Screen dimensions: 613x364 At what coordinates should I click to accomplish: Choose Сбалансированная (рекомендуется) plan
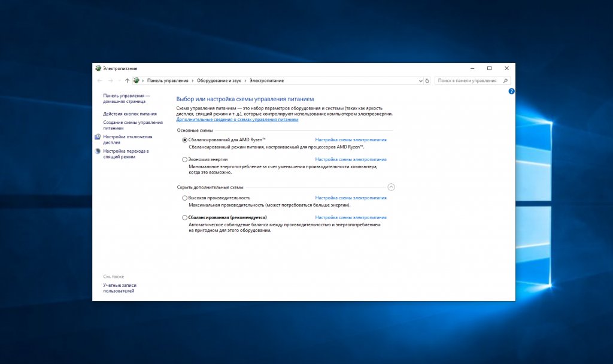pos(184,217)
